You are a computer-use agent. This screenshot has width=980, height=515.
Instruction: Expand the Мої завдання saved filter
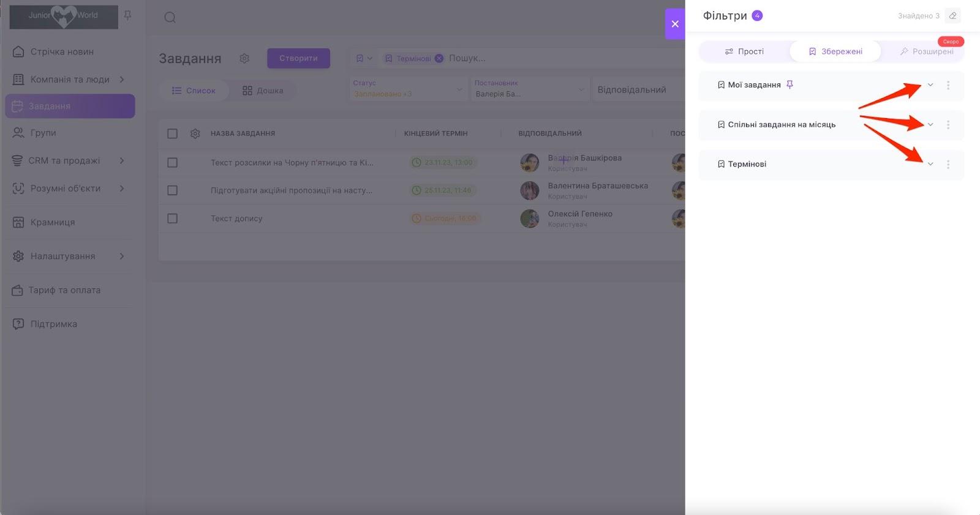click(x=930, y=85)
